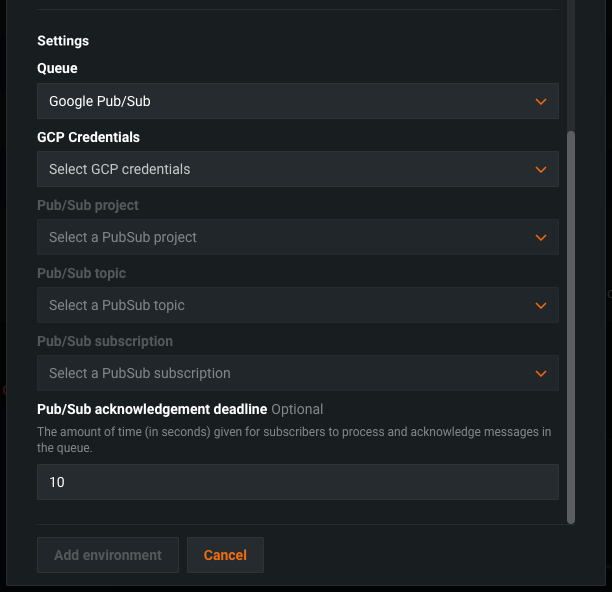The image size is (612, 592).
Task: Click the Pub/Sub topic label
Action: pyautogui.click(x=81, y=273)
